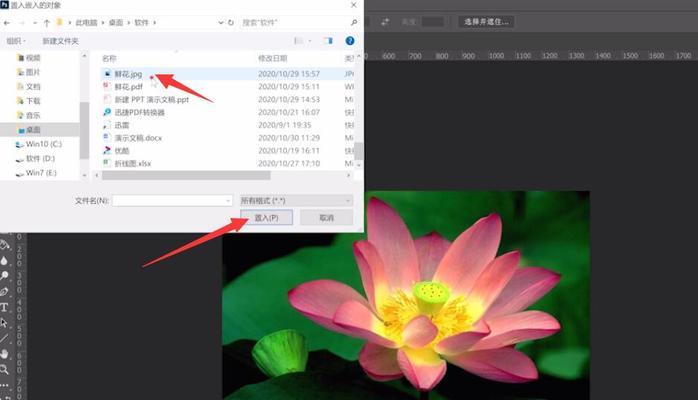The height and width of the screenshot is (400, 698).
Task: Expand the address bar history dropdown
Action: (x=220, y=22)
